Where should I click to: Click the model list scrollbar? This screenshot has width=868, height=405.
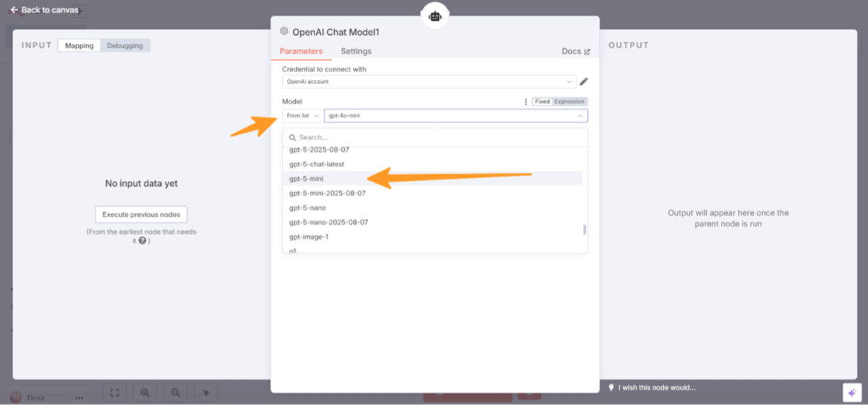(585, 229)
